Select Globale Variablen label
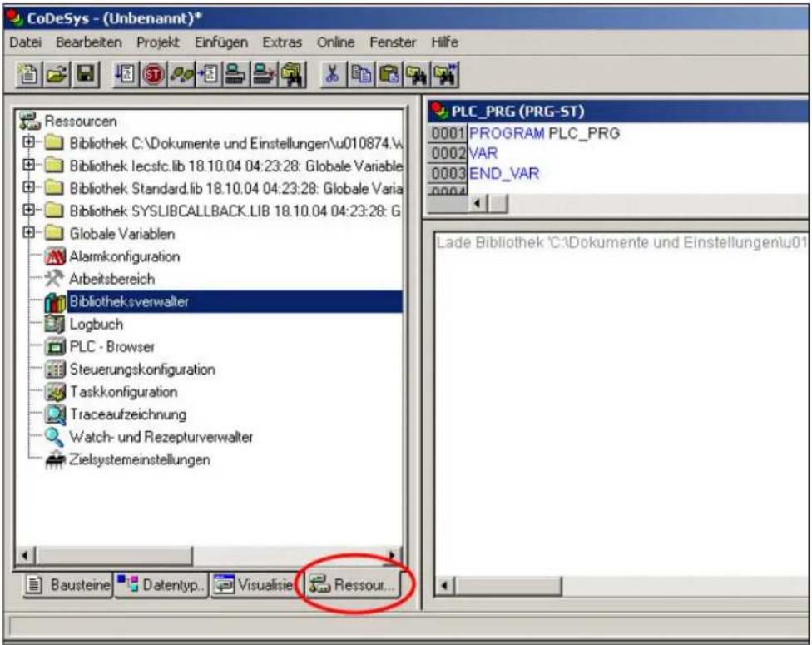Image resolution: width=812 pixels, height=645 pixels. coord(122,234)
